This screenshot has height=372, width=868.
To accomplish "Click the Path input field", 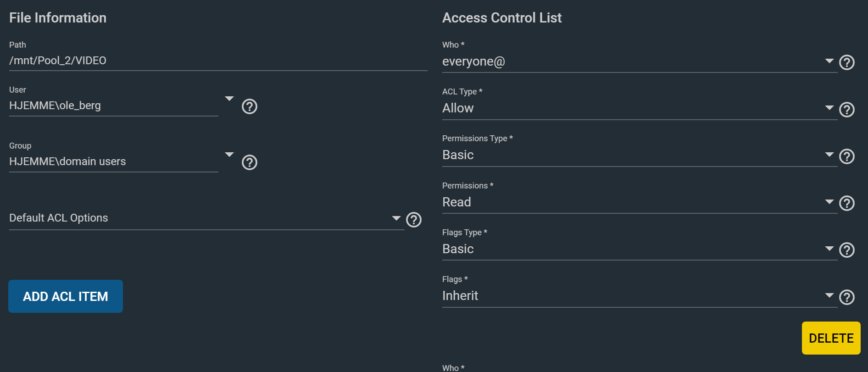I will [218, 61].
